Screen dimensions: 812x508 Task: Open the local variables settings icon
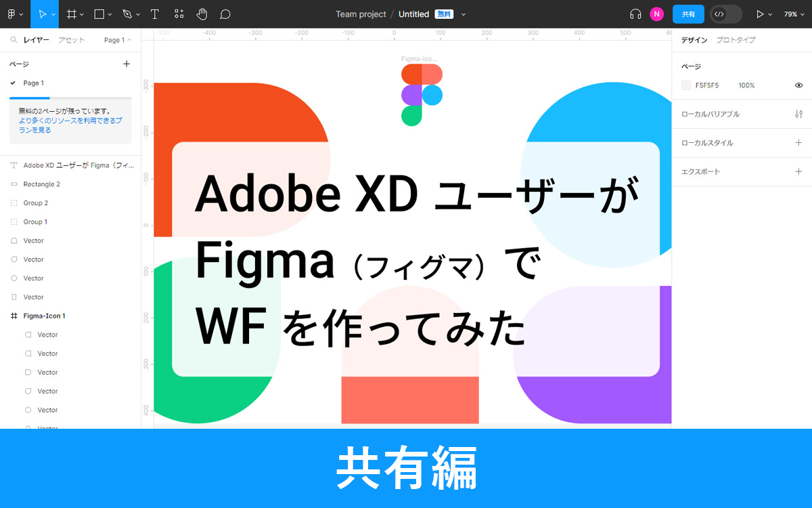click(798, 114)
